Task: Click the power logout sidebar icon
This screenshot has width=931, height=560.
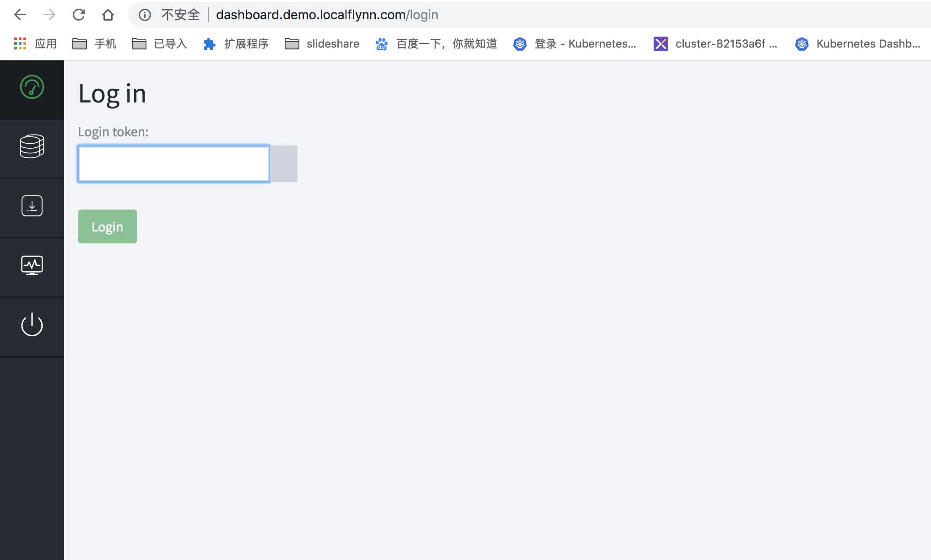Action: tap(32, 324)
